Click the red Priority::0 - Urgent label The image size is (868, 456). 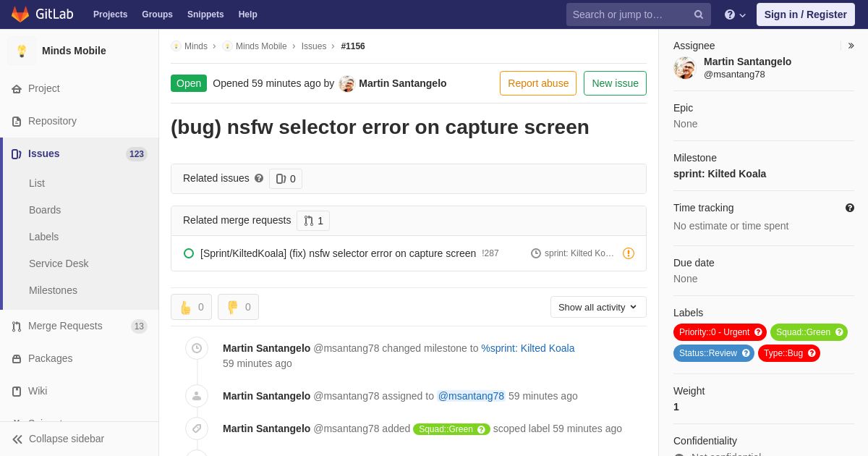(720, 332)
